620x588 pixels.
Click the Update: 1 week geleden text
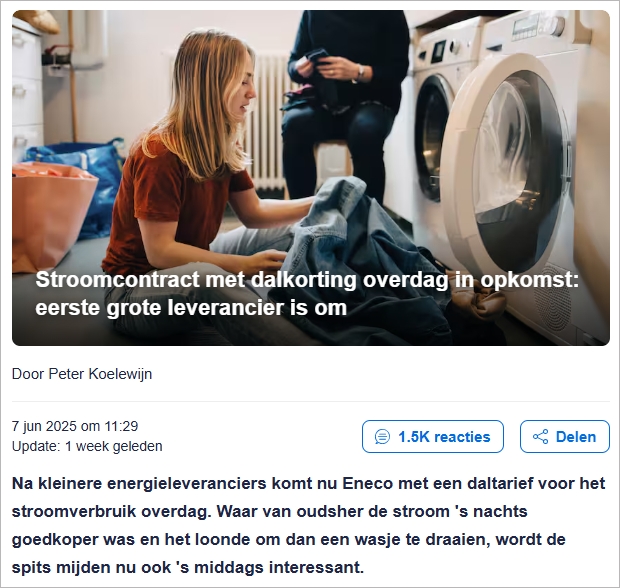point(87,446)
